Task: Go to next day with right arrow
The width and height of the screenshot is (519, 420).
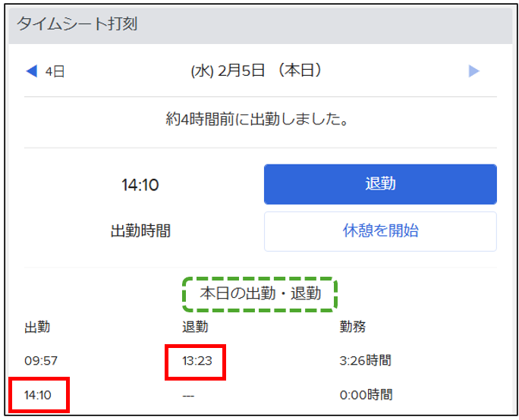Action: (x=474, y=71)
